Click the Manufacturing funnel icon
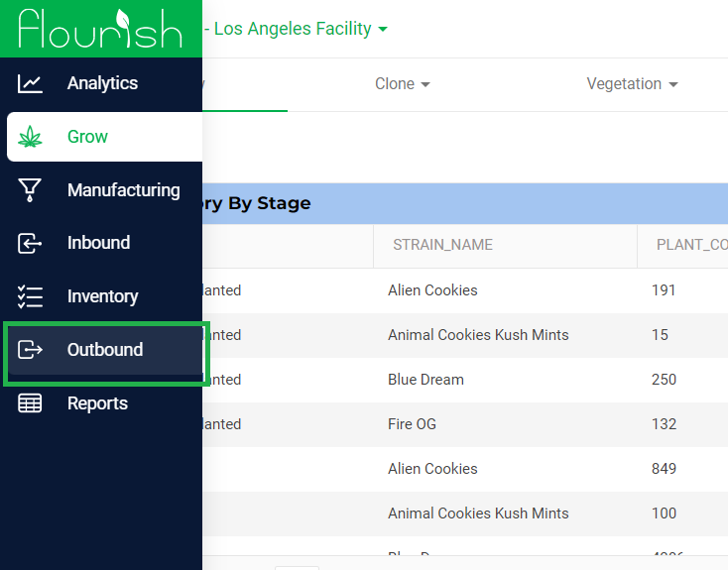728x570 pixels. click(30, 190)
